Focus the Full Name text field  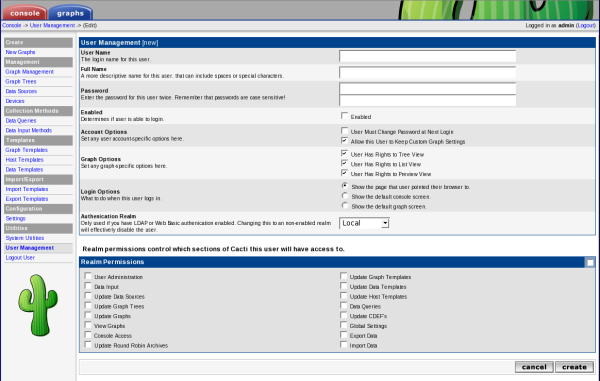click(x=427, y=72)
